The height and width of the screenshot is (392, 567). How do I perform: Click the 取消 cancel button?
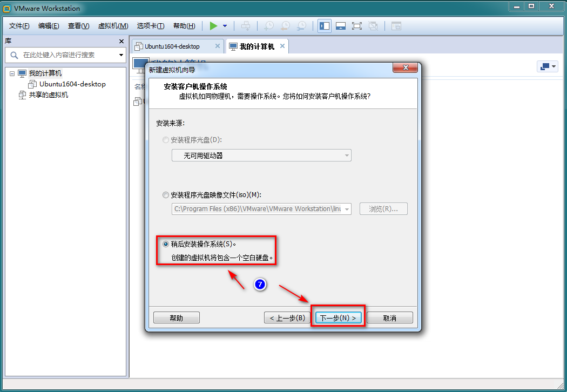click(x=390, y=318)
